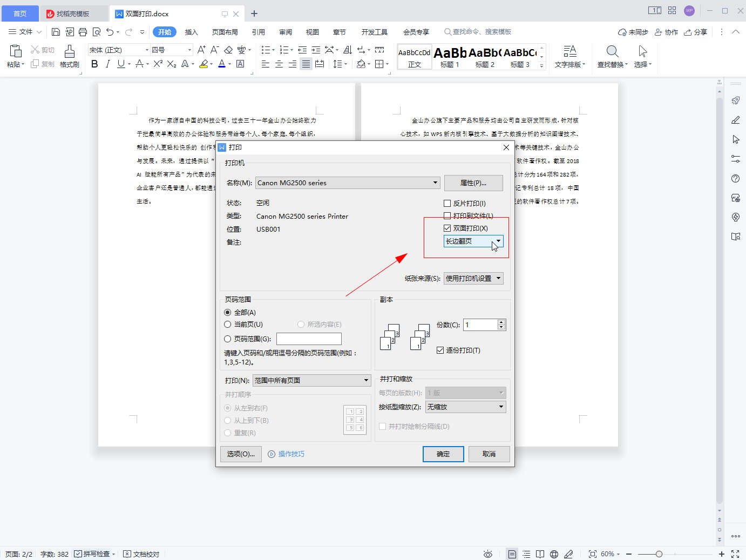The height and width of the screenshot is (560, 746).
Task: Enable the 打印到文件(L) checkbox
Action: pyautogui.click(x=447, y=215)
